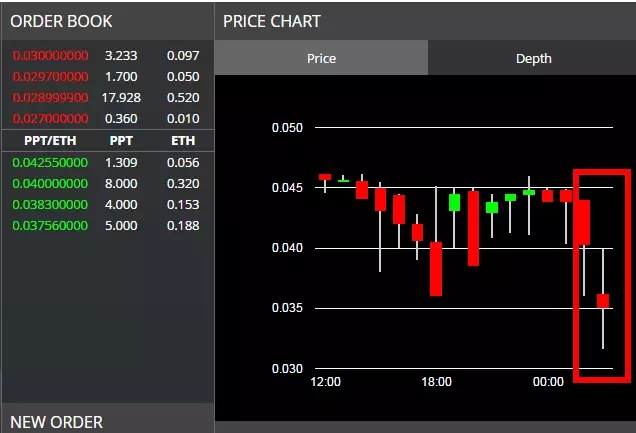Viewport: 636px width, 433px height.
Task: Choose the 0.037560000 bid price
Action: coord(50,225)
